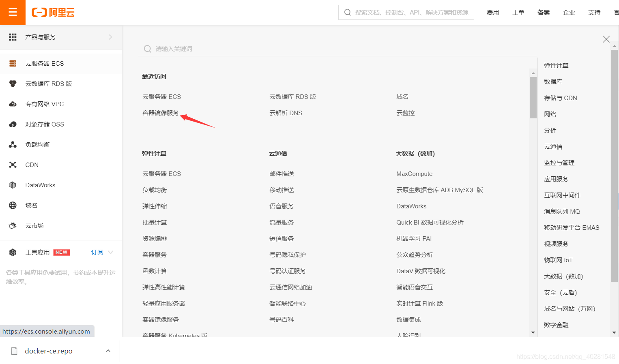Click the product list scroll down arrow
This screenshot has width=619, height=364.
[533, 332]
